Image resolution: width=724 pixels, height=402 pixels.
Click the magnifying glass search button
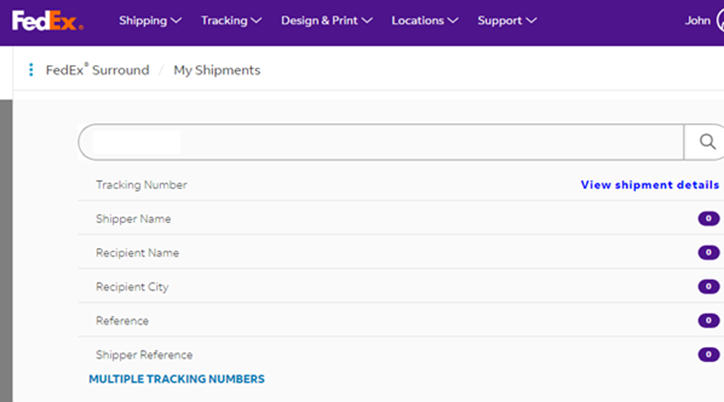pos(707,142)
